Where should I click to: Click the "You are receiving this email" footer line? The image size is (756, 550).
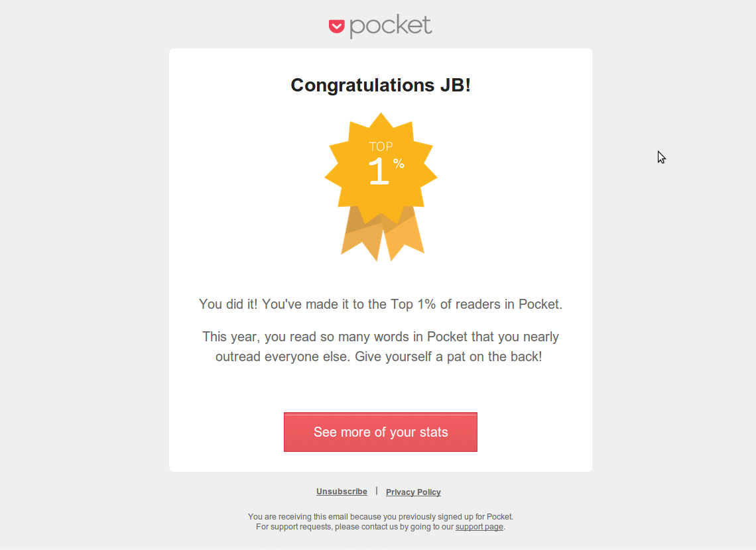(381, 517)
